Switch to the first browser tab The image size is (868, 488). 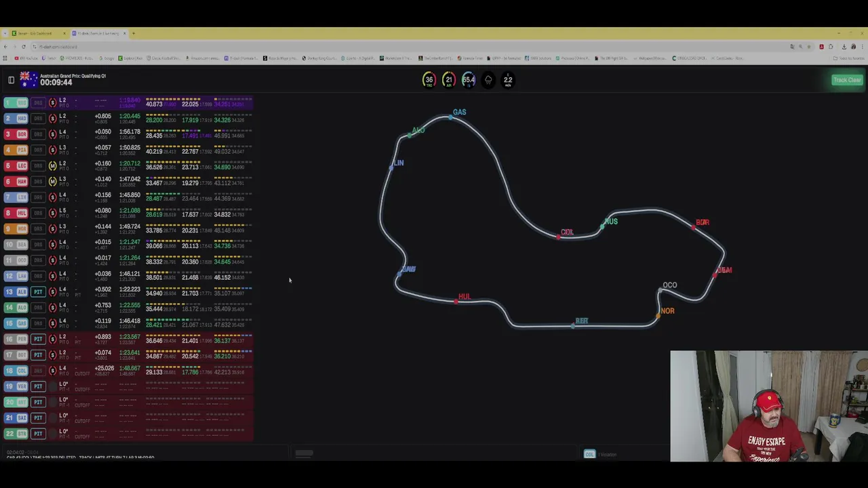click(x=37, y=33)
